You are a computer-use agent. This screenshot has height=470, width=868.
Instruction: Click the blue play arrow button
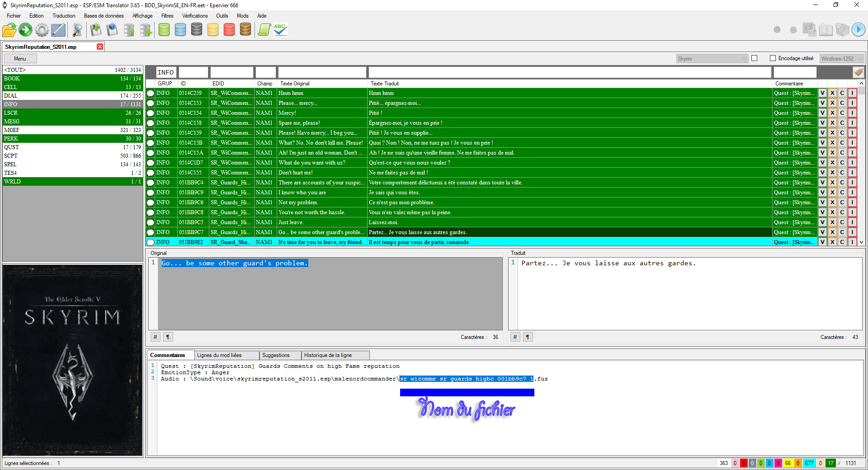pyautogui.click(x=859, y=30)
